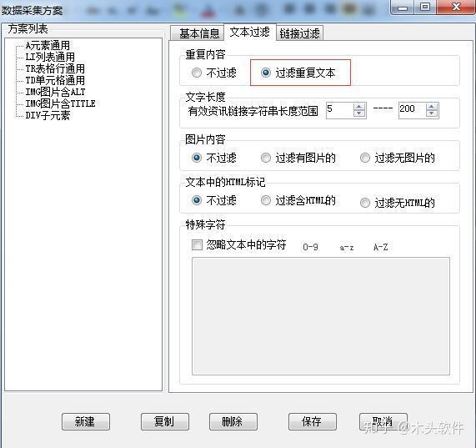Increase the maximum length value 200
The height and width of the screenshot is (448, 476).
coord(432,107)
